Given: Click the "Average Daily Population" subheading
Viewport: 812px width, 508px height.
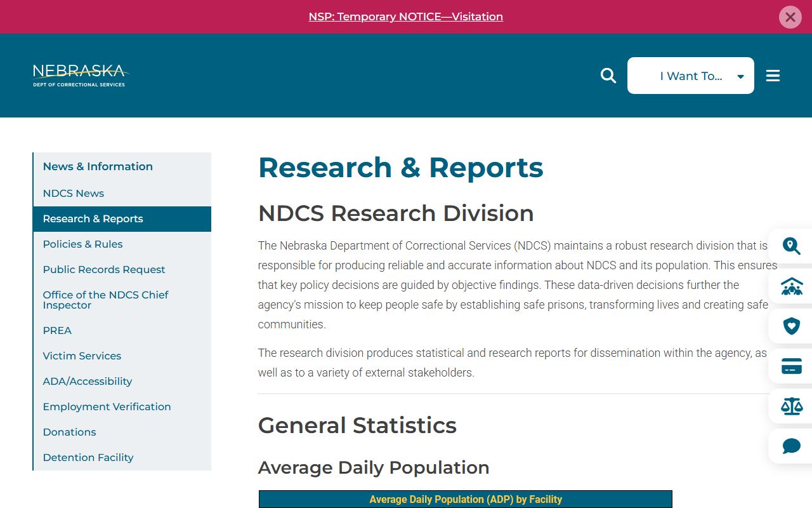Looking at the screenshot, I should pos(374,467).
